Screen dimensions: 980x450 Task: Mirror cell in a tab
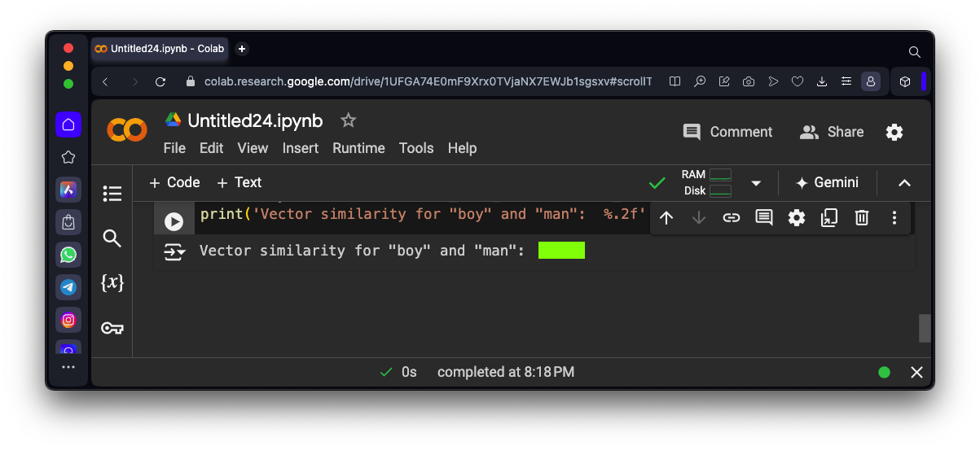(829, 217)
